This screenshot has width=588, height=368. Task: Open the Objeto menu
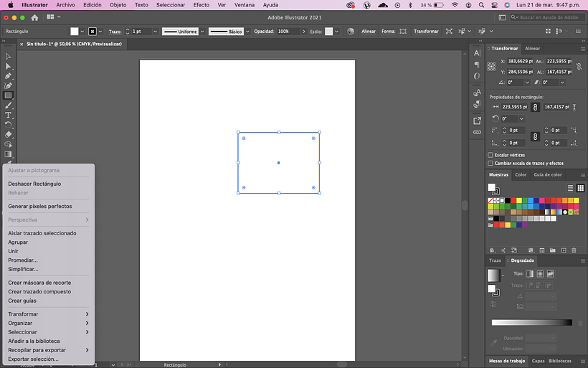click(x=118, y=5)
